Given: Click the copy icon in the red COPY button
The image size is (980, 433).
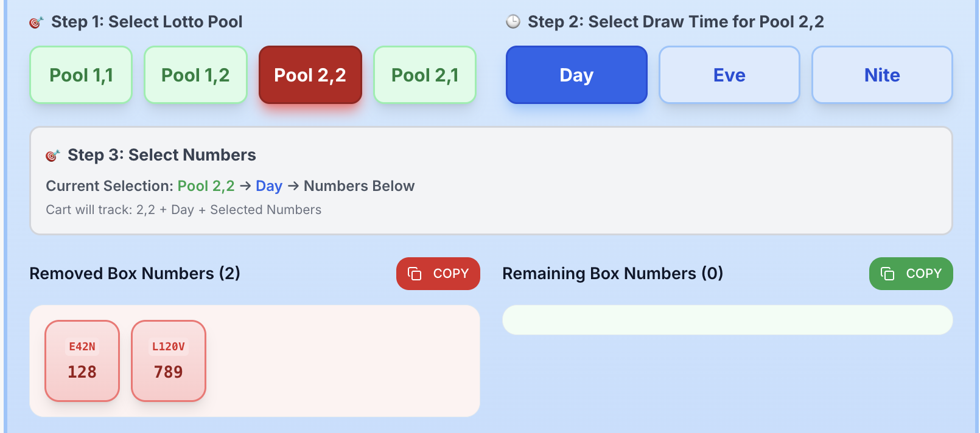Looking at the screenshot, I should (x=415, y=274).
